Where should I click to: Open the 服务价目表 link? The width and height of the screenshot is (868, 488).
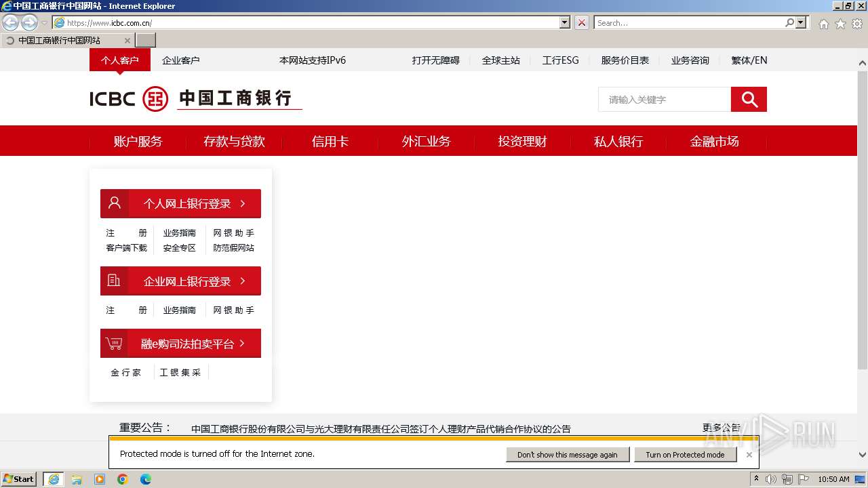pos(625,60)
